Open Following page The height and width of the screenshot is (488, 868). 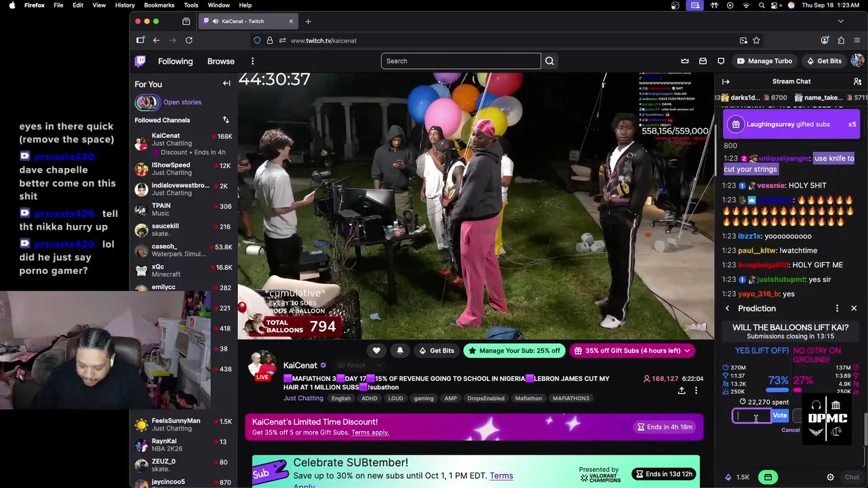(176, 61)
